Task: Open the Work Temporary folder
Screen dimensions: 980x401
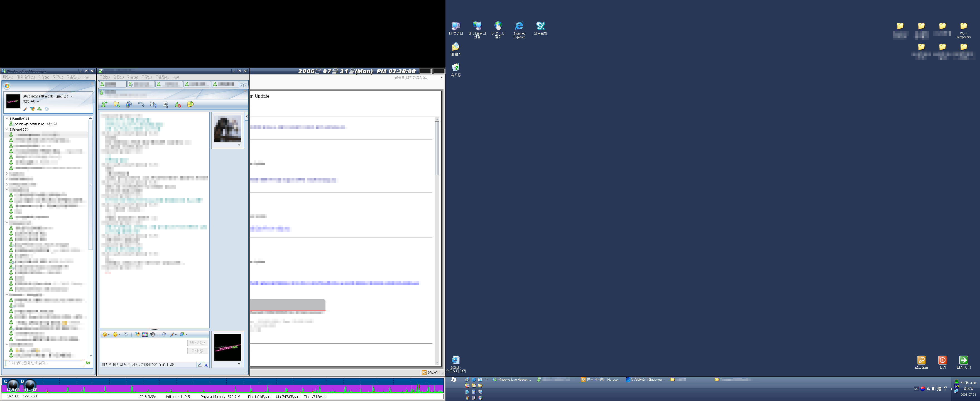Action: (963, 30)
